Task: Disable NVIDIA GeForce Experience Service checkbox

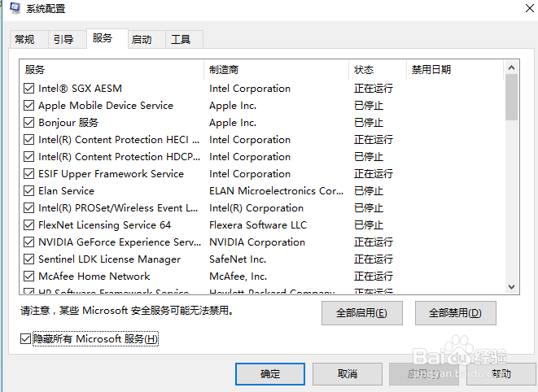Action: 28,242
